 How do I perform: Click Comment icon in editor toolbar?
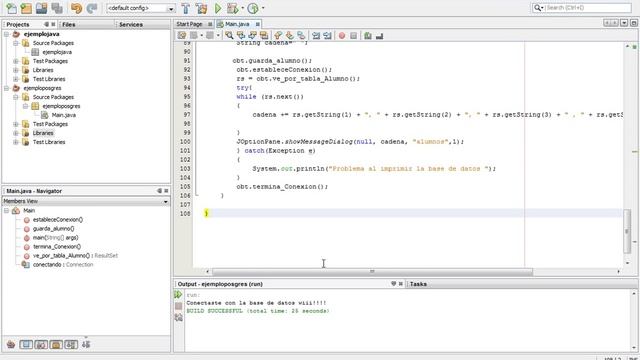(368, 36)
